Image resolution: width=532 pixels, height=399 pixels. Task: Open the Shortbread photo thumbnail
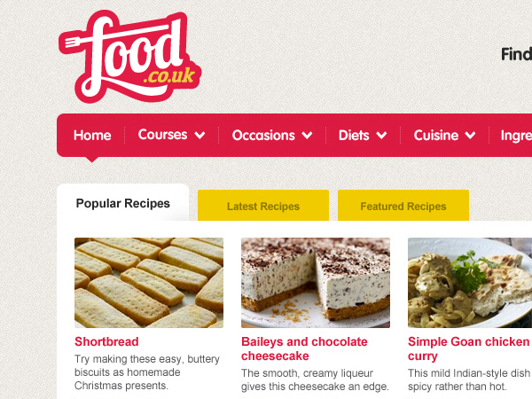(149, 283)
